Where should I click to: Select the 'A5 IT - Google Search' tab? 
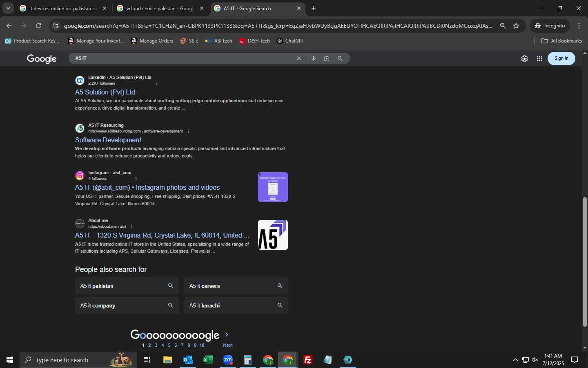[x=257, y=8]
